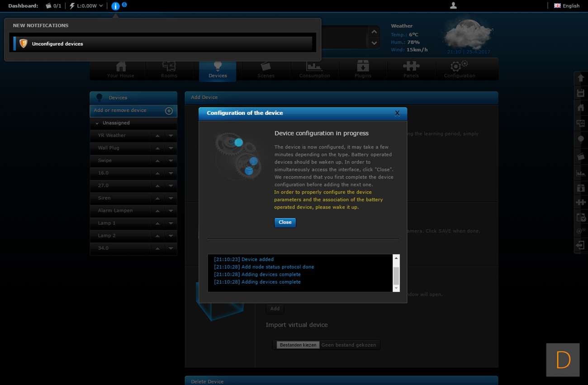Screen dimensions: 588x385
Task: Click the scroll-to-top arrow in right sidebar
Action: [x=581, y=78]
